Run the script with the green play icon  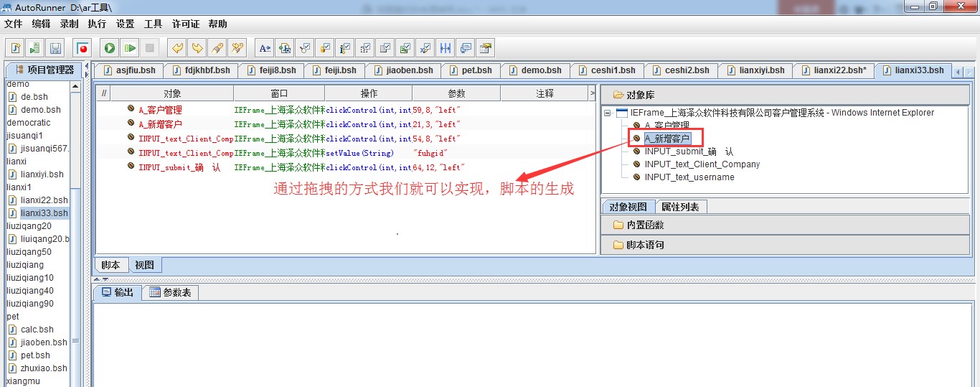click(110, 48)
